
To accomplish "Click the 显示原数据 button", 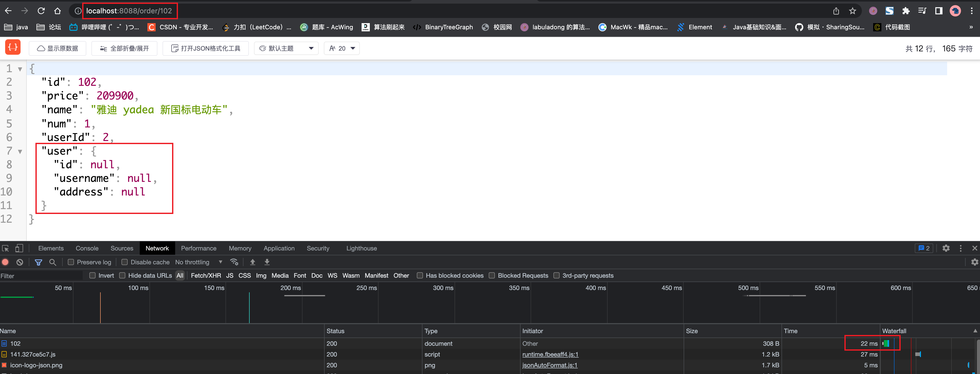I will [58, 48].
